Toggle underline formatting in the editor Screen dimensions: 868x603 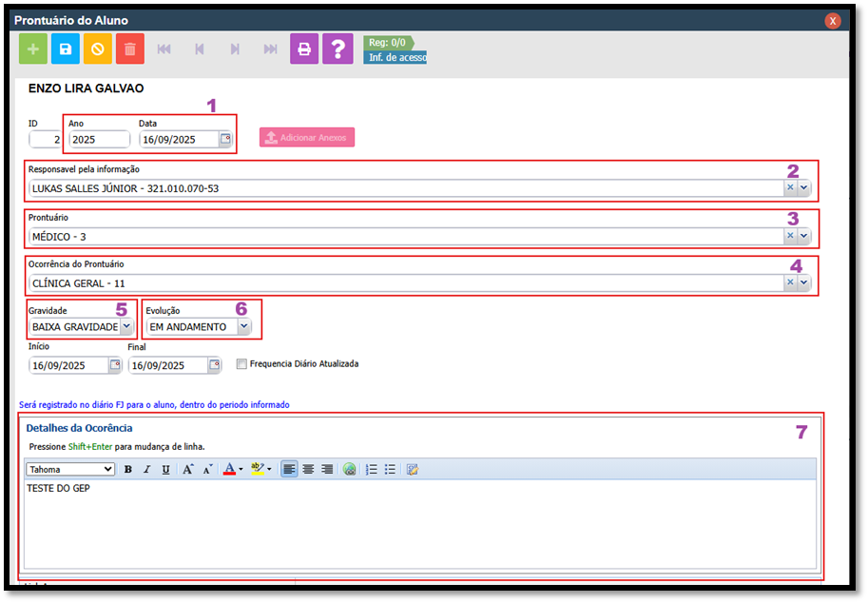tap(165, 469)
